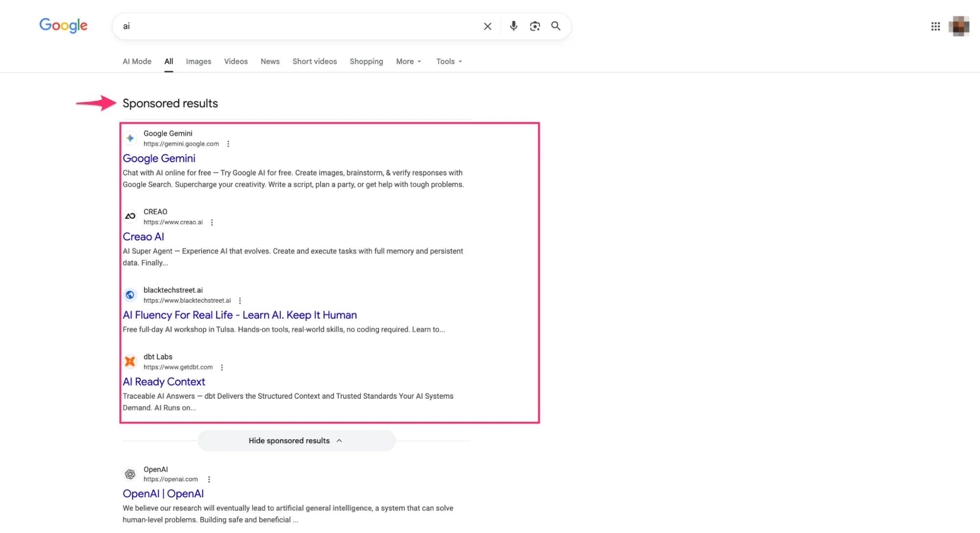Open the three-dot menu on the OpenAI result
The image size is (980, 533).
[x=209, y=479]
